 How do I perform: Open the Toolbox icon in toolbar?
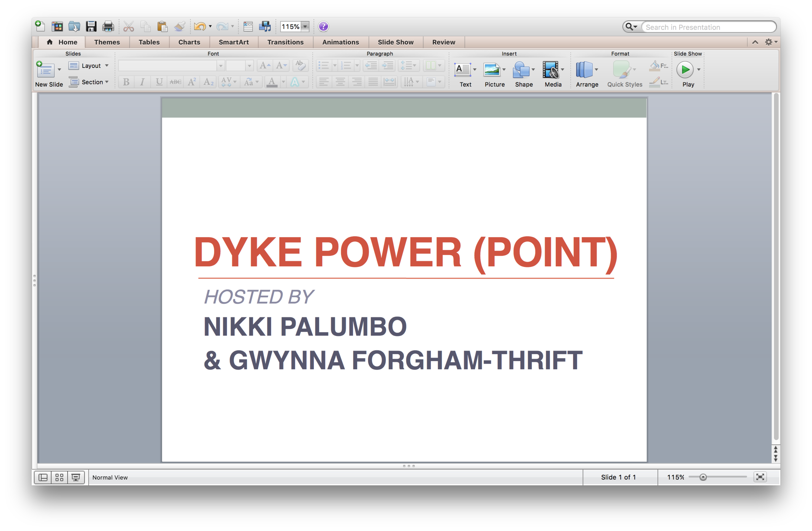[x=248, y=26]
